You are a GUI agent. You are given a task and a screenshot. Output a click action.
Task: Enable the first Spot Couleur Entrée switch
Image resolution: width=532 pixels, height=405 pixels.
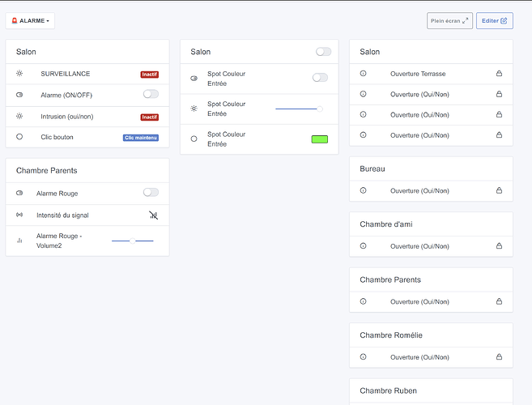[x=320, y=78]
